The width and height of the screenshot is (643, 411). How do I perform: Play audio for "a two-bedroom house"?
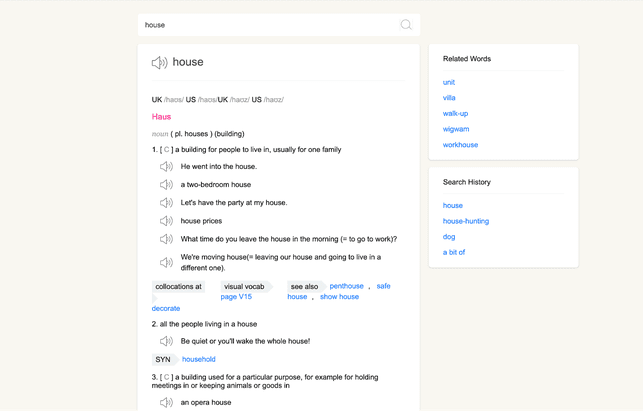[166, 185]
